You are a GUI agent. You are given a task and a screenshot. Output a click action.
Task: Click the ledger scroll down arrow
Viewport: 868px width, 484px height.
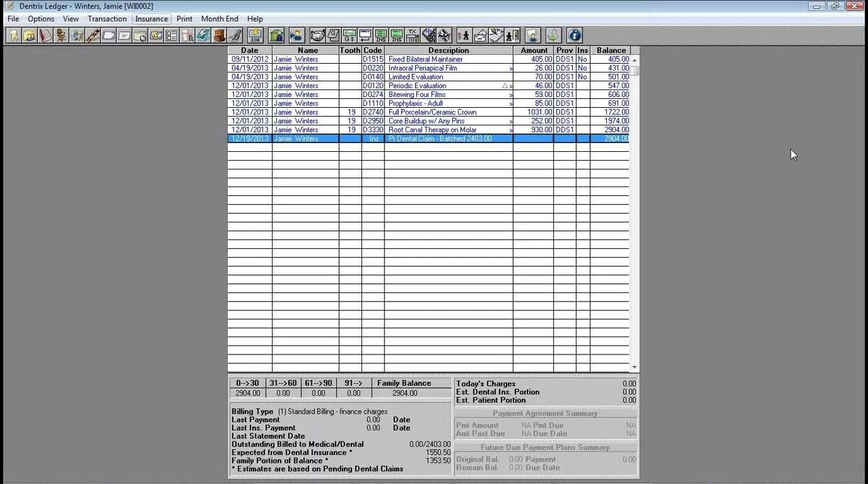[635, 367]
